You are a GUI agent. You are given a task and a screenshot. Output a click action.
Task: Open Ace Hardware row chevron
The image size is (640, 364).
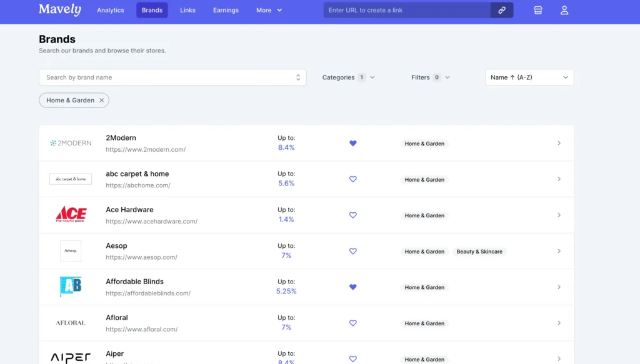tap(559, 215)
